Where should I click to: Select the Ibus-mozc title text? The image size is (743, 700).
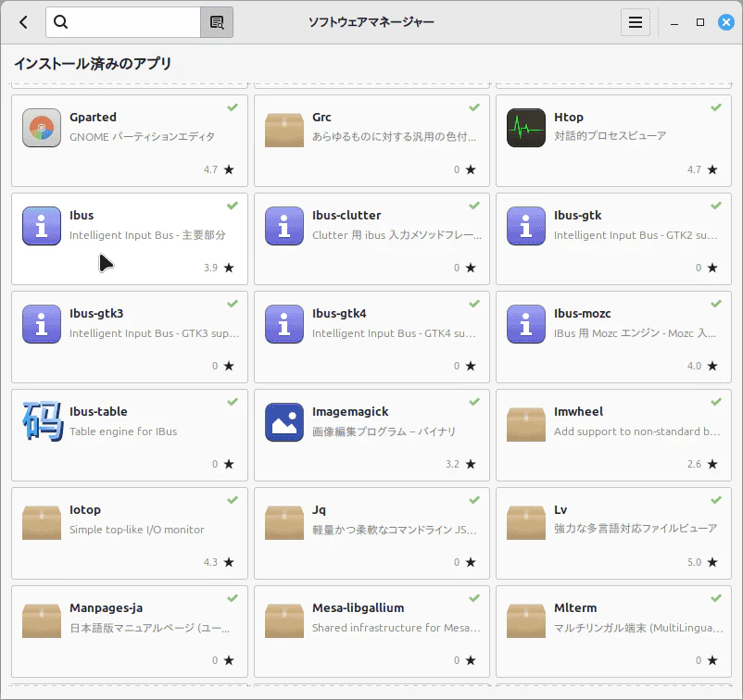(583, 314)
